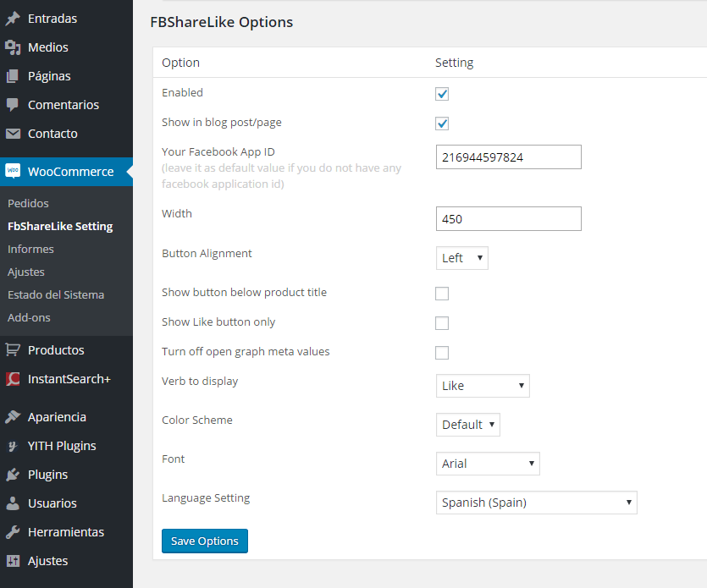Image resolution: width=707 pixels, height=588 pixels.
Task: Click the Verb to display label
Action: tap(200, 382)
